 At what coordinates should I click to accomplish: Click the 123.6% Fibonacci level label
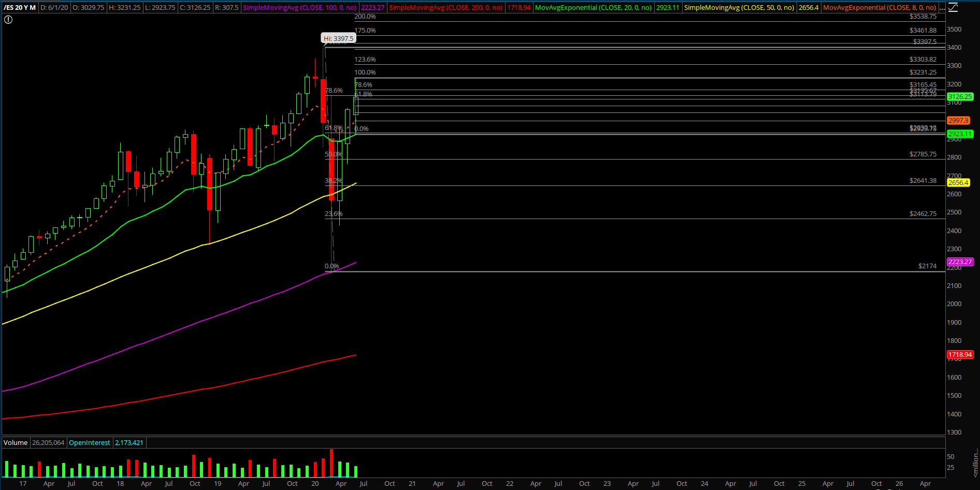365,60
